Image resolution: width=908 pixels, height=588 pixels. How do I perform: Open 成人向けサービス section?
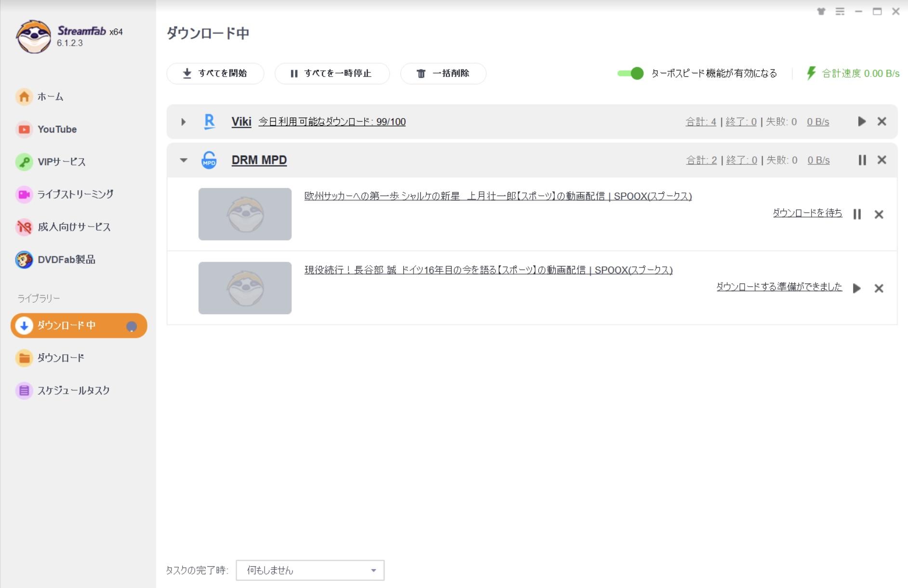pyautogui.click(x=63, y=227)
